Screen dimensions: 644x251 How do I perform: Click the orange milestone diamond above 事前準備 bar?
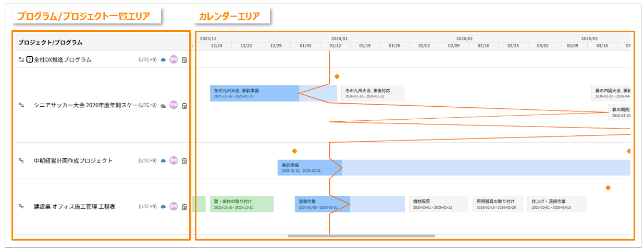[x=294, y=151]
